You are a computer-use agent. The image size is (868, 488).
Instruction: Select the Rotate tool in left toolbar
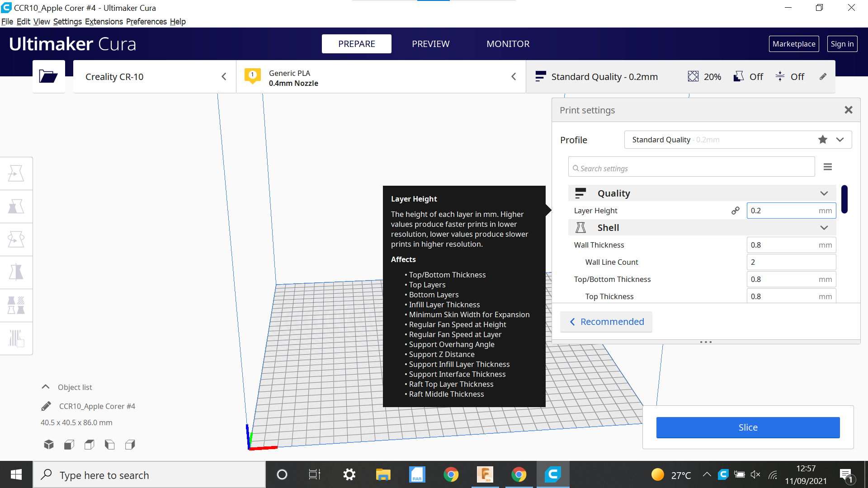pyautogui.click(x=16, y=239)
